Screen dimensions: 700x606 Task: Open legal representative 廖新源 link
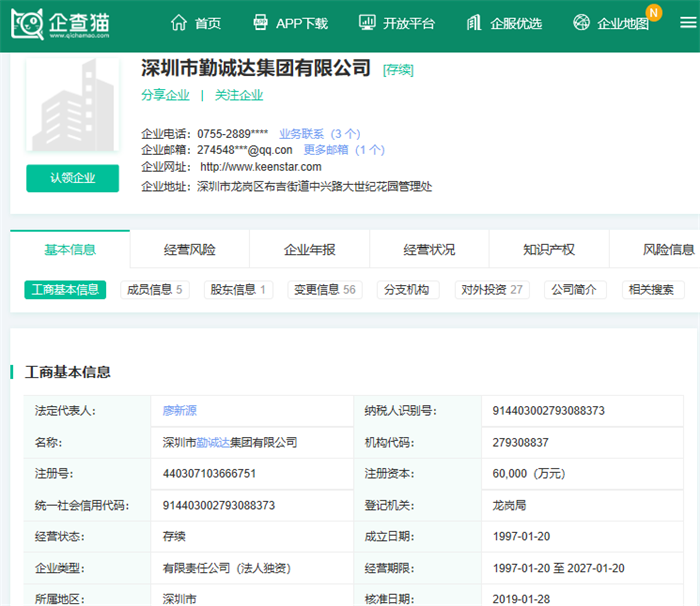point(180,410)
